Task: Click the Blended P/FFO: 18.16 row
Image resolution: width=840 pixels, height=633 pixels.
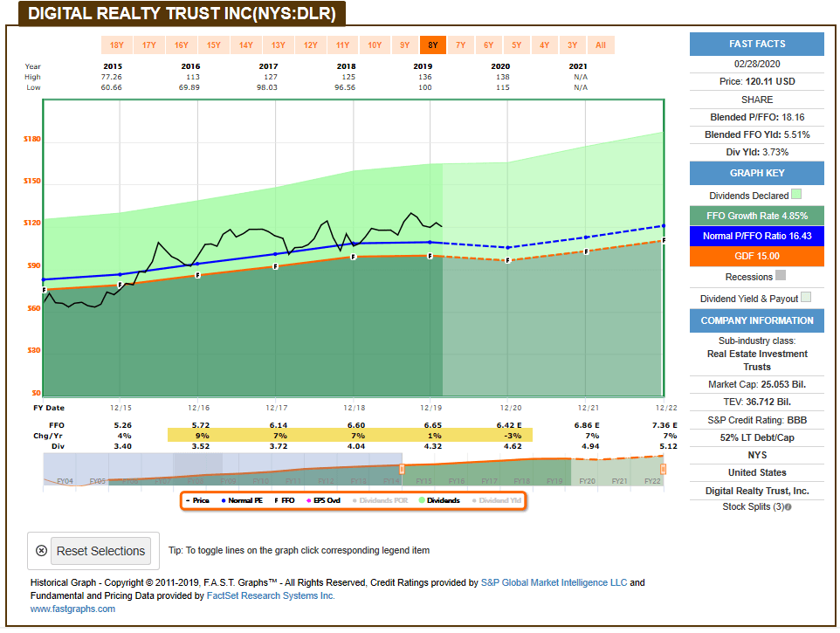Action: click(x=756, y=117)
